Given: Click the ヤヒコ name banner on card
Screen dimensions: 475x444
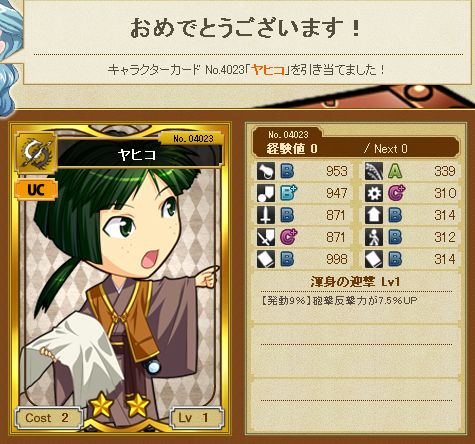Looking at the screenshot, I should [x=139, y=154].
